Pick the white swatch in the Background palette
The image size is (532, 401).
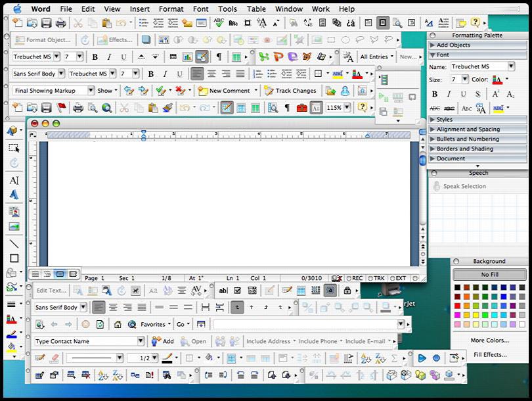click(x=522, y=324)
